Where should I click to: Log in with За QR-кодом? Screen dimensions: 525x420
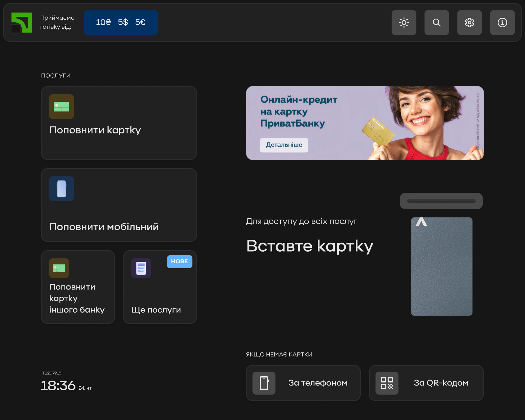(426, 383)
